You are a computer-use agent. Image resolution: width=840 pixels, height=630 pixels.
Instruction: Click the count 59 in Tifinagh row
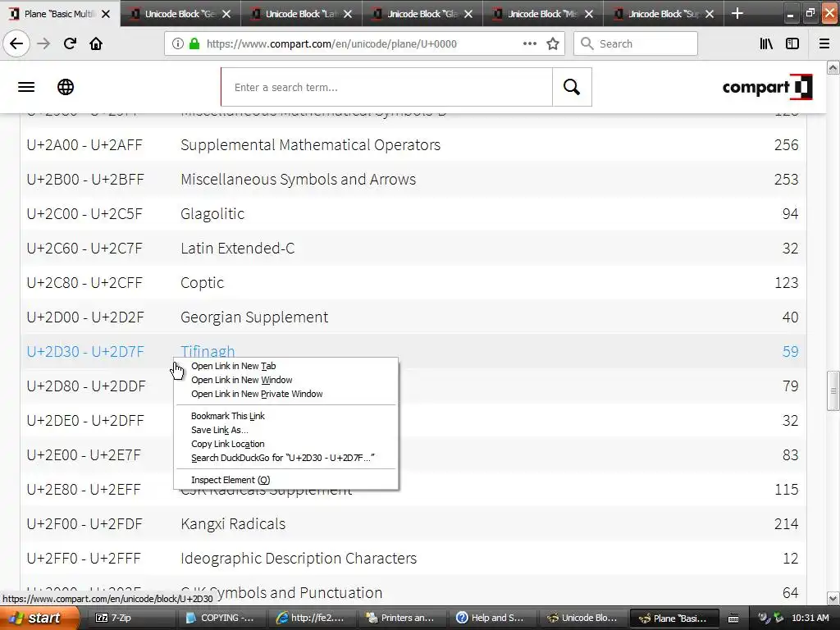790,351
